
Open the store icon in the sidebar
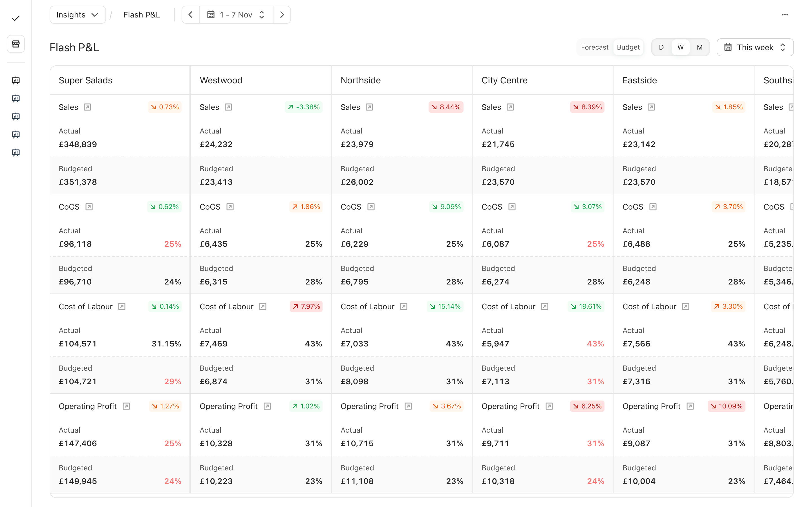(16, 44)
